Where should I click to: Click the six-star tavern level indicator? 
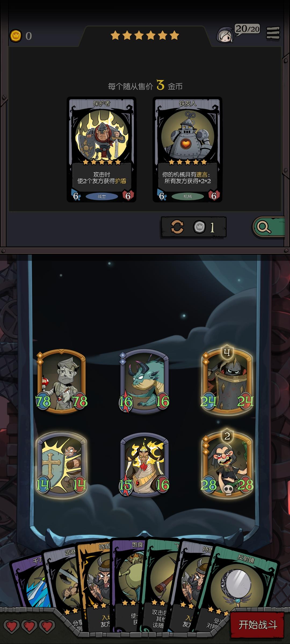145,35
